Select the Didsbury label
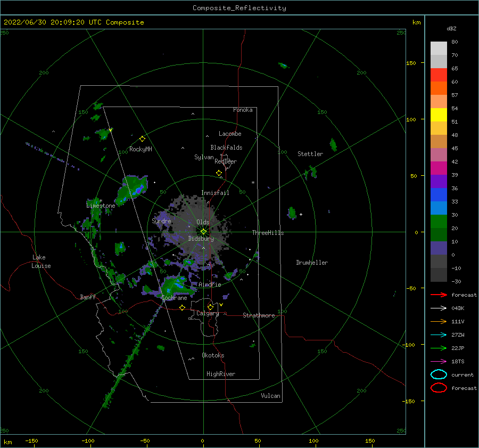Screen dimensions: 479x448 pyautogui.click(x=201, y=239)
